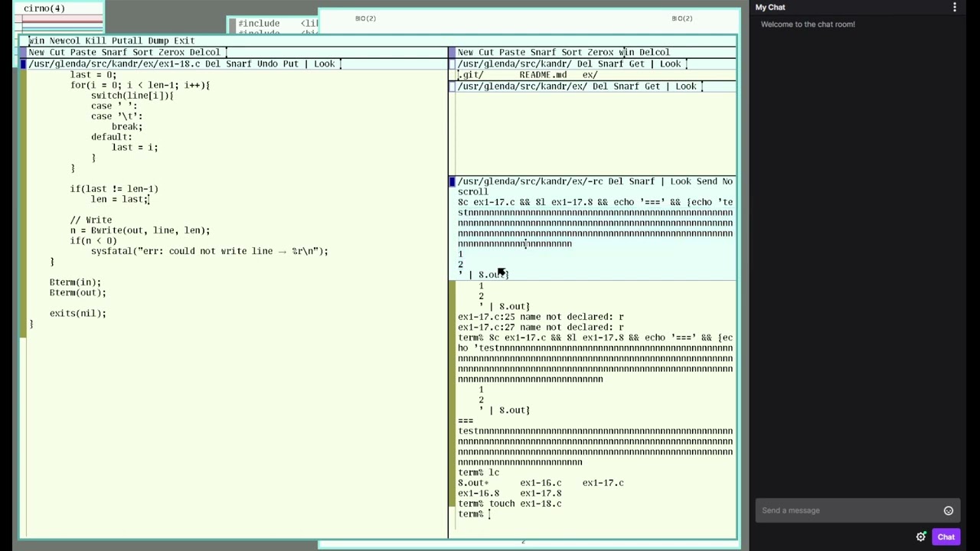Click Newcol in acme's top tag
Screen dimensions: 980x551
pos(64,41)
